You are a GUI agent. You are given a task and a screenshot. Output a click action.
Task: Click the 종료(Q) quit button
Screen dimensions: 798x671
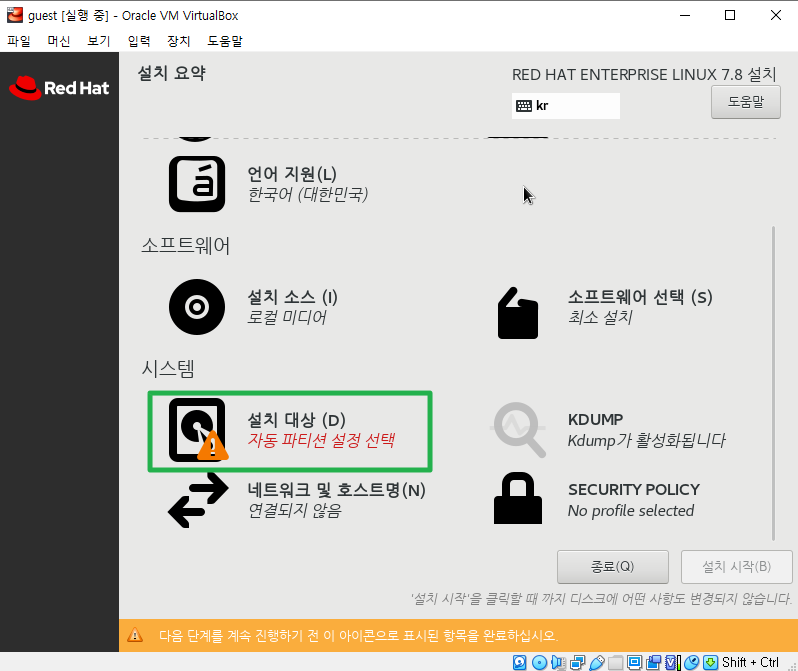[613, 567]
